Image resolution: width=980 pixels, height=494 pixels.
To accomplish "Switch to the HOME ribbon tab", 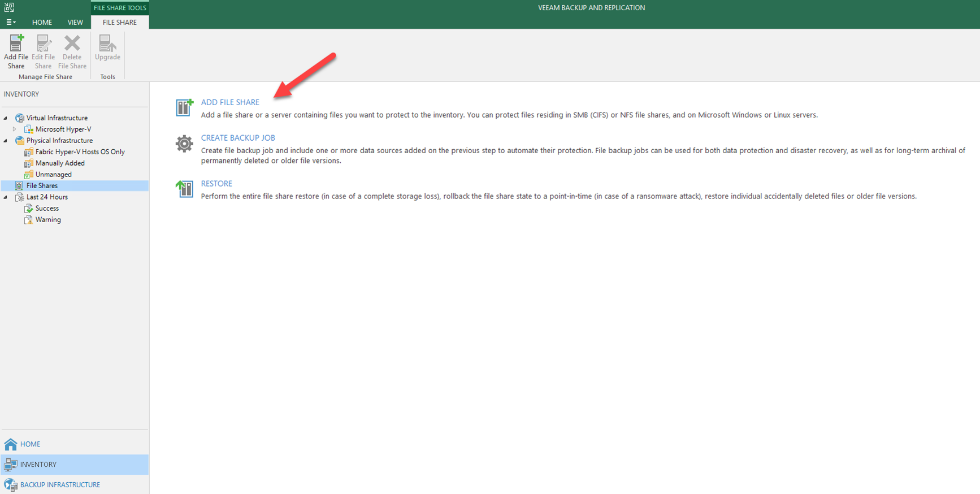I will click(x=42, y=22).
